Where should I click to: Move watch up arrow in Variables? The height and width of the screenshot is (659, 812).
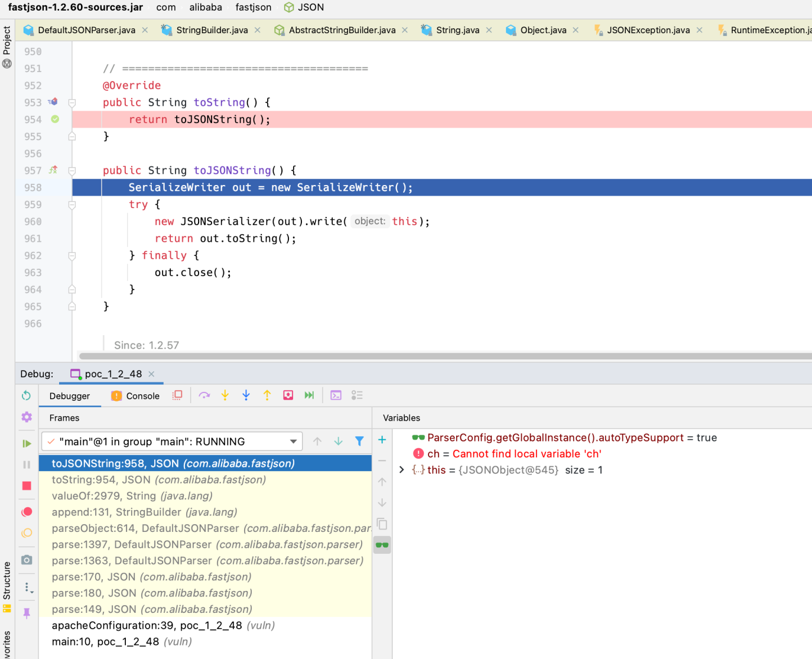pos(382,482)
